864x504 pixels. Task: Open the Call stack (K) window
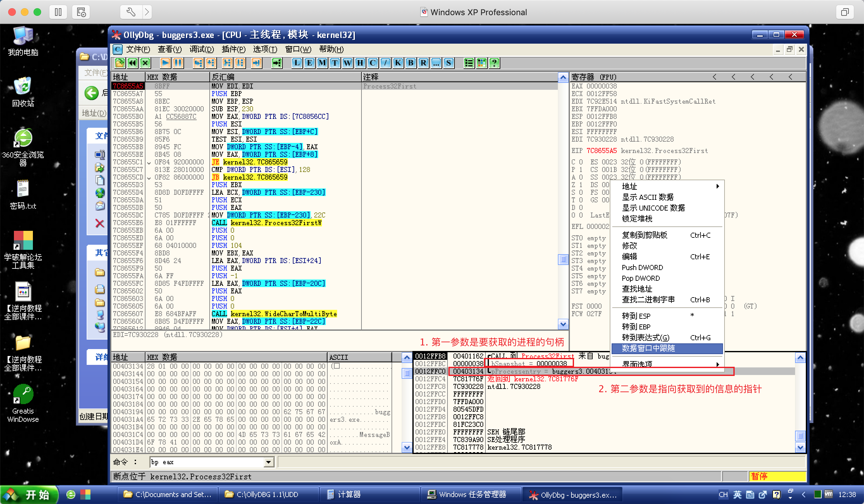tap(398, 63)
